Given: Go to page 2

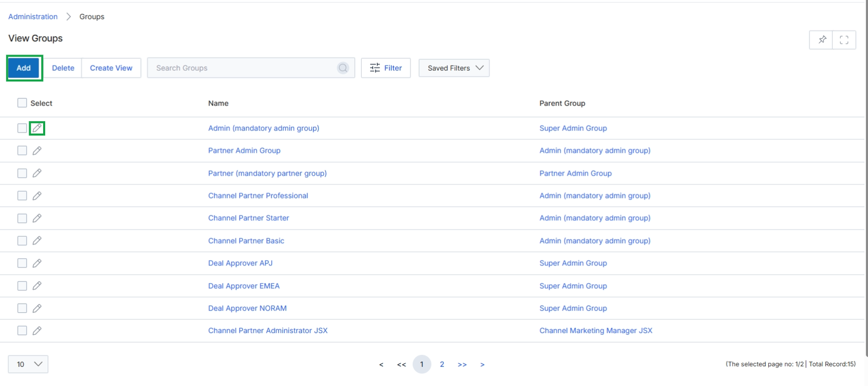Looking at the screenshot, I should click(x=442, y=364).
